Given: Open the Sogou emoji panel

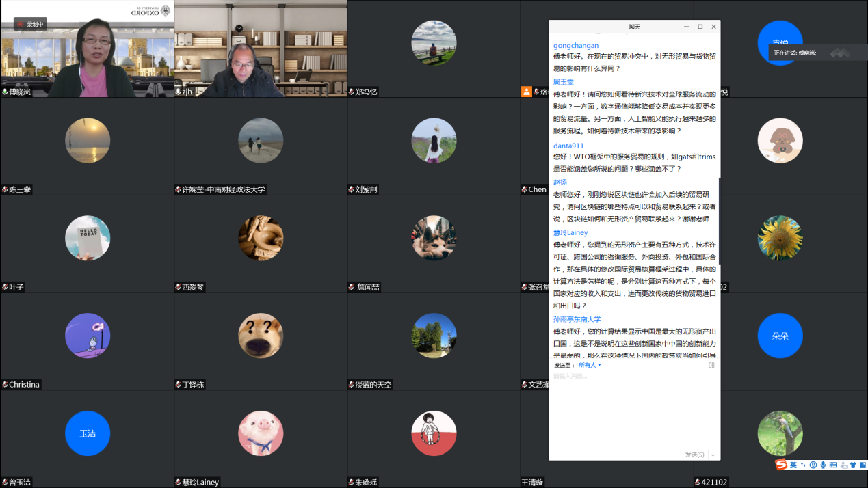Looking at the screenshot, I should point(813,465).
